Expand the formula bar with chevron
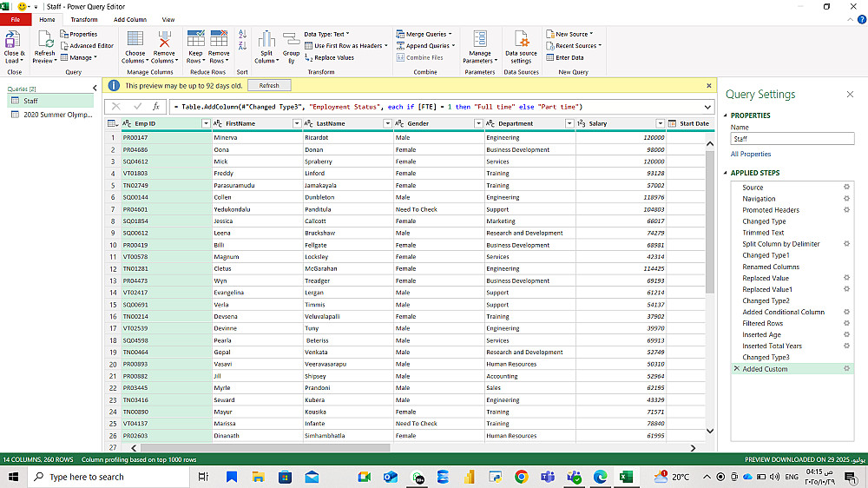 (x=708, y=107)
